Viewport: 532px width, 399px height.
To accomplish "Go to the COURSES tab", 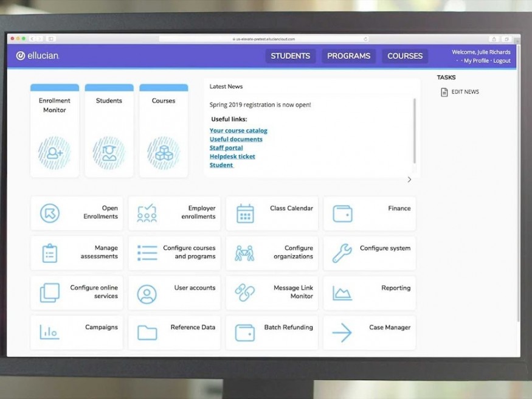I will pos(405,56).
